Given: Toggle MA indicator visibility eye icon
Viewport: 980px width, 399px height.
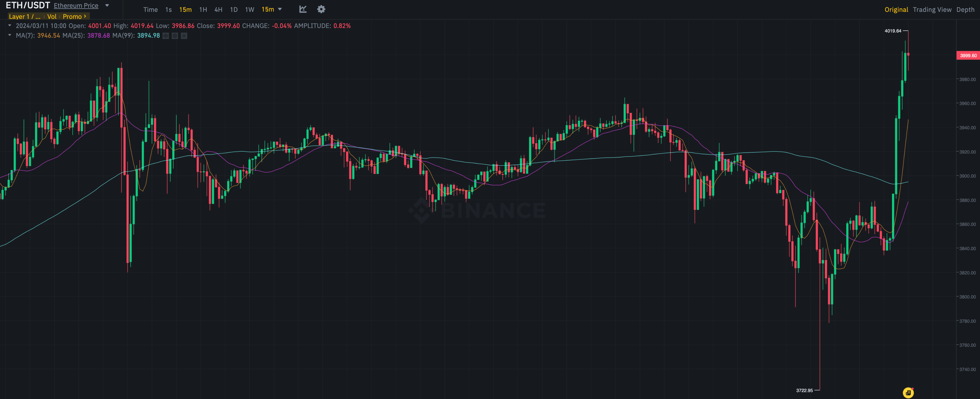Looking at the screenshot, I should point(166,36).
